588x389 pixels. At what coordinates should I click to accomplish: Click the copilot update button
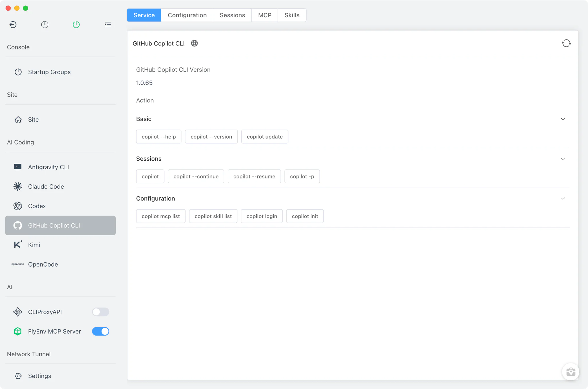265,137
